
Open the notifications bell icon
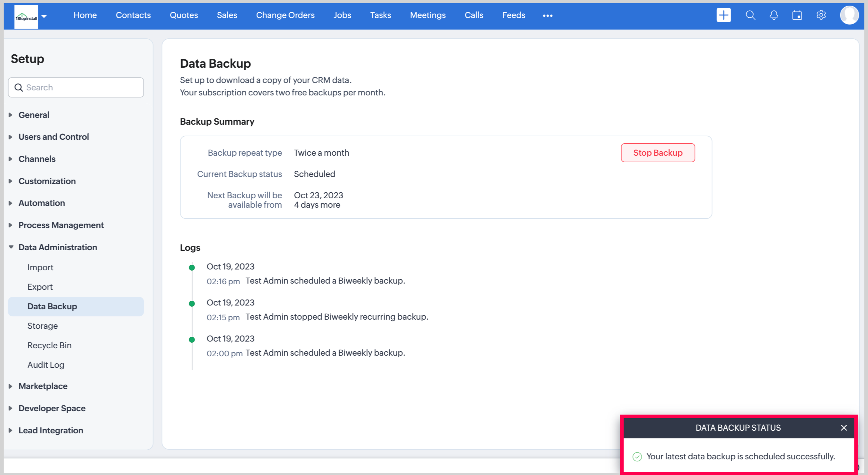click(x=774, y=15)
